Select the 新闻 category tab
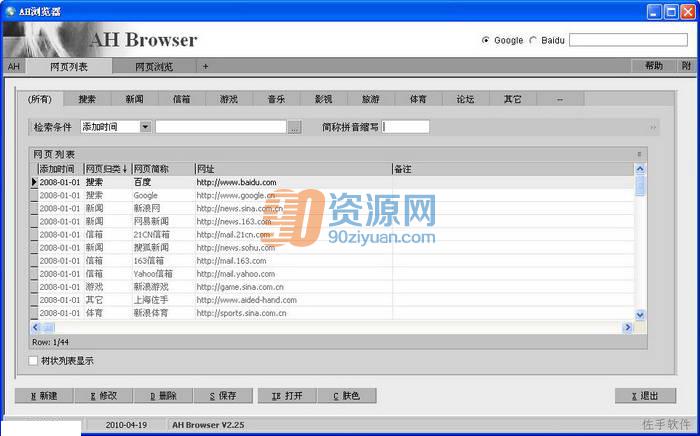 [134, 99]
